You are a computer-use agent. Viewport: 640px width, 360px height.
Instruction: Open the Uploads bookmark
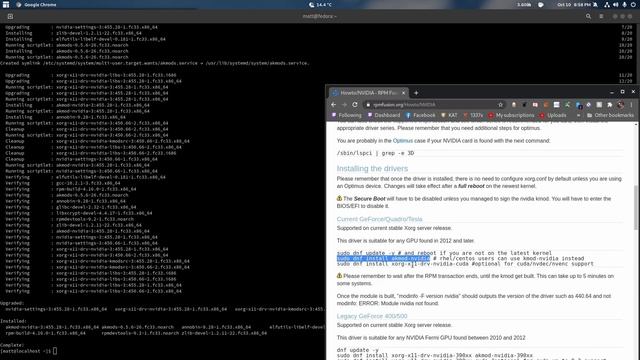[553, 115]
